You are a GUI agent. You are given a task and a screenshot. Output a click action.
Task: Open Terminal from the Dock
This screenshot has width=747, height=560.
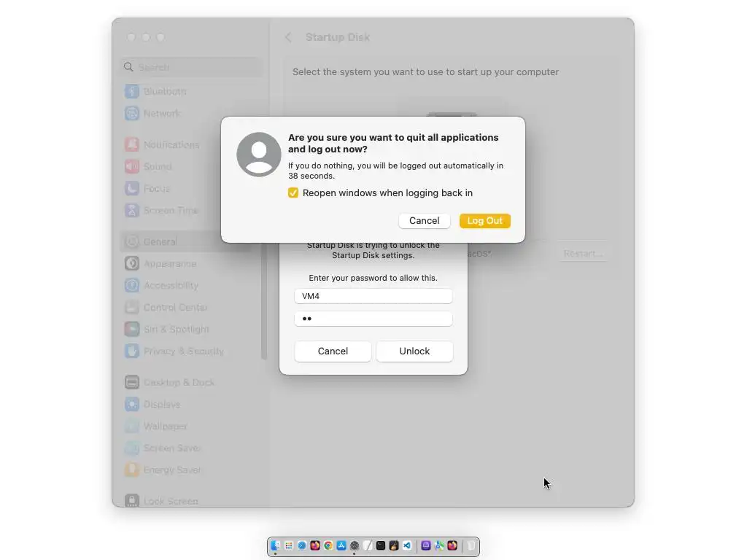381,545
